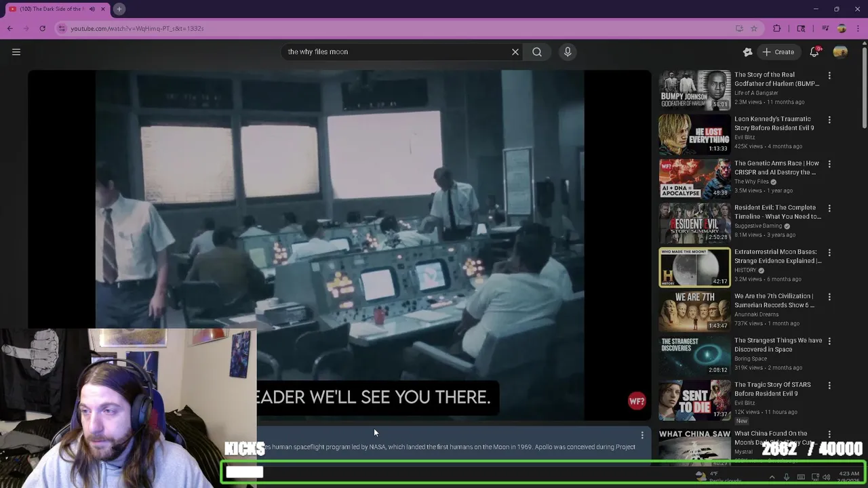Open options for Leon Kennedy video
This screenshot has width=868, height=488.
[829, 119]
